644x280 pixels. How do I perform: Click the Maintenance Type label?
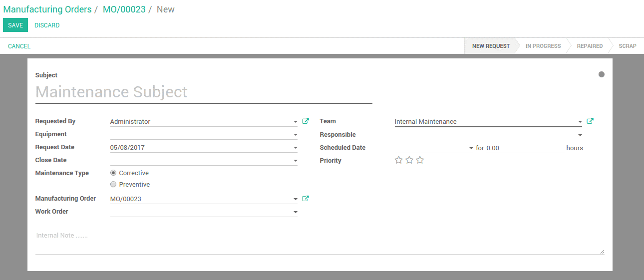tap(62, 173)
